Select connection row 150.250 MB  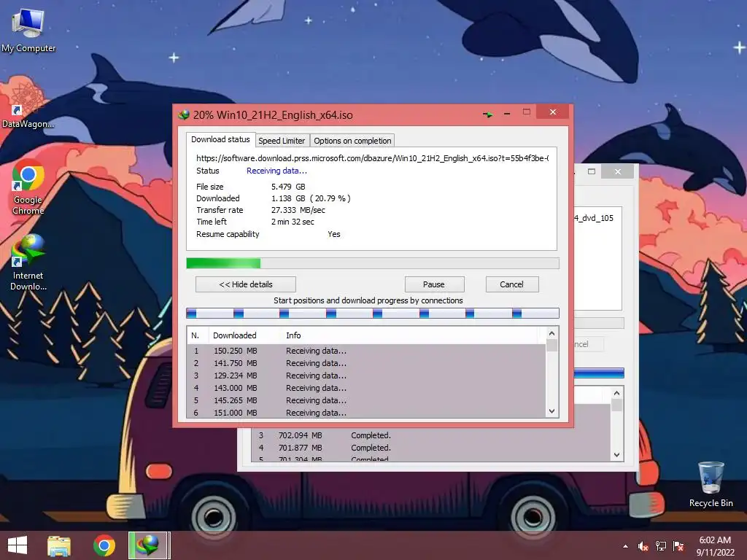click(366, 351)
